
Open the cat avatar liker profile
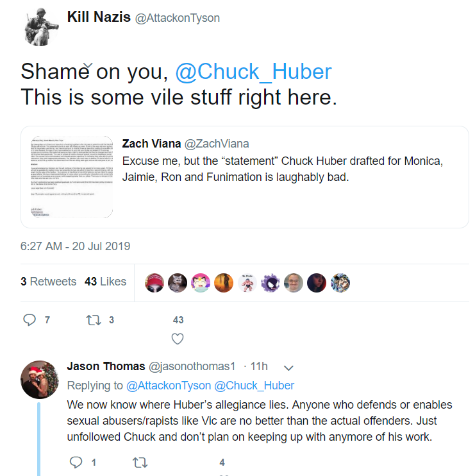178,283
